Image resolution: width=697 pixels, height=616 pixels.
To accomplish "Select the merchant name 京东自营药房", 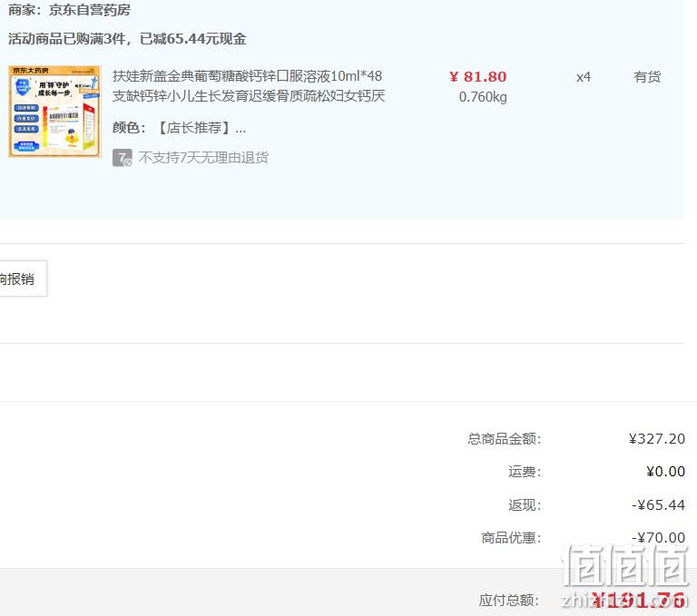I will (90, 10).
